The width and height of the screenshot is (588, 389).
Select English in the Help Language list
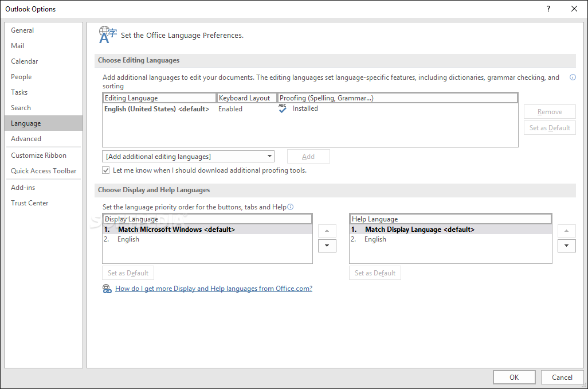tap(375, 239)
